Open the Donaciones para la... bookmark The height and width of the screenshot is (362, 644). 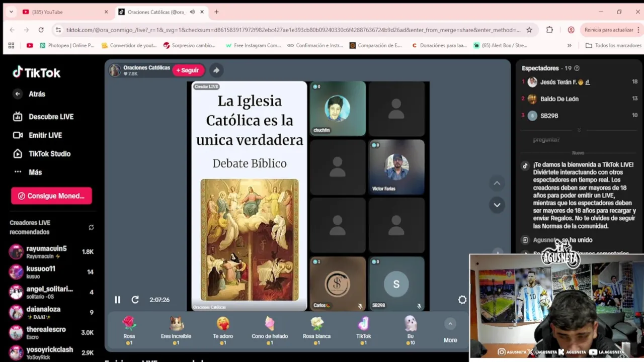(439, 45)
